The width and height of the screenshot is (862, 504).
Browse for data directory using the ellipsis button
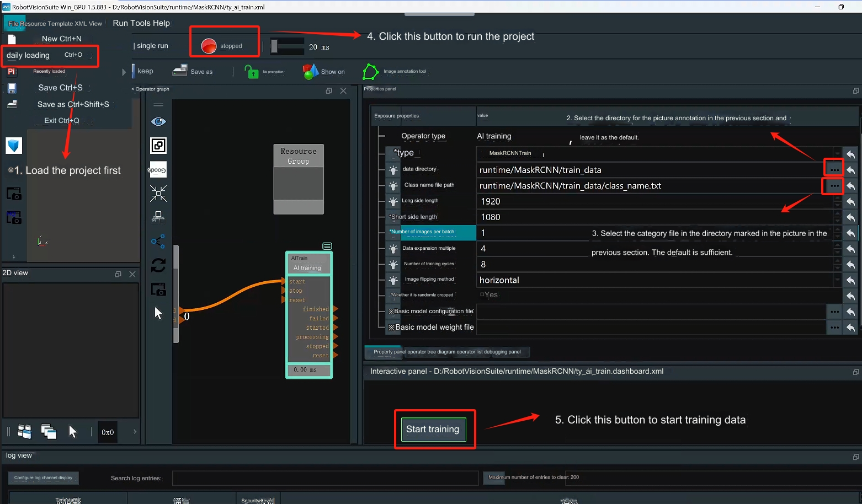834,170
